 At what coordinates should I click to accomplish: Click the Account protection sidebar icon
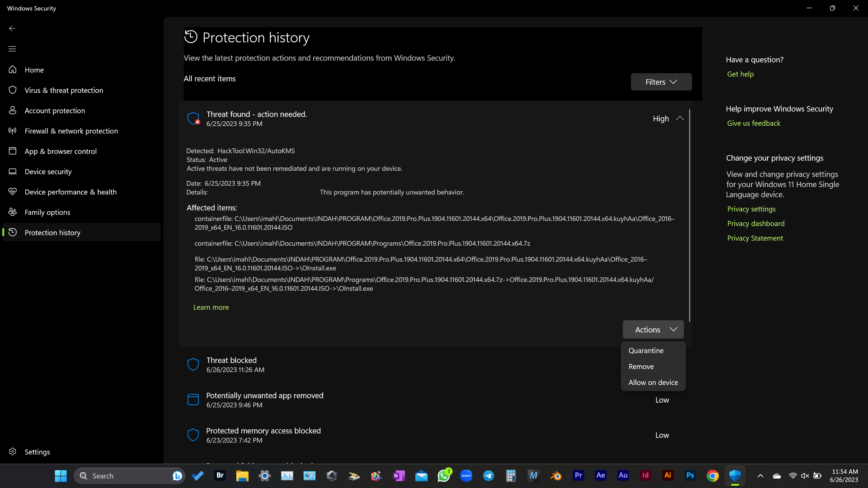(13, 110)
